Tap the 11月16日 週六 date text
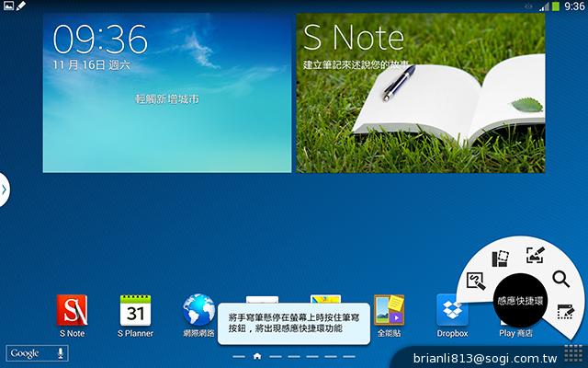 (x=91, y=65)
